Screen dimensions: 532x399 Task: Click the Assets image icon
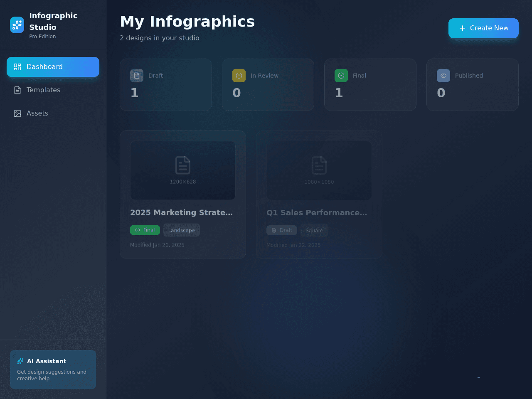tap(17, 113)
